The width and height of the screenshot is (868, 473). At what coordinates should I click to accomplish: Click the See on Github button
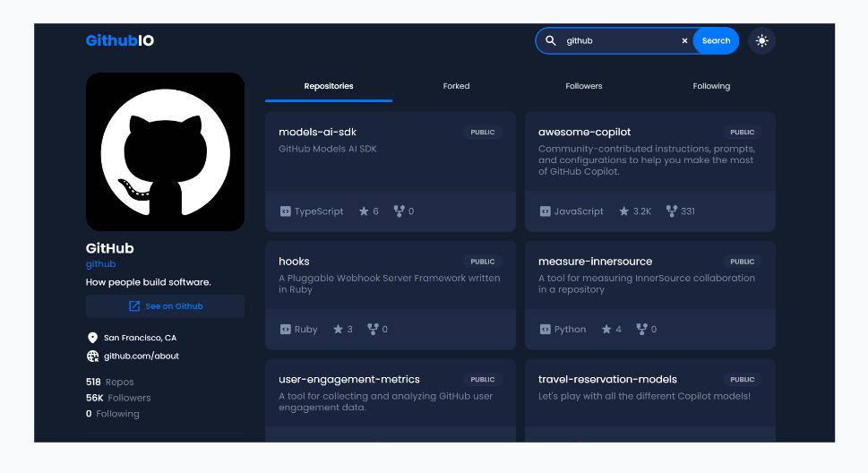[x=165, y=306]
